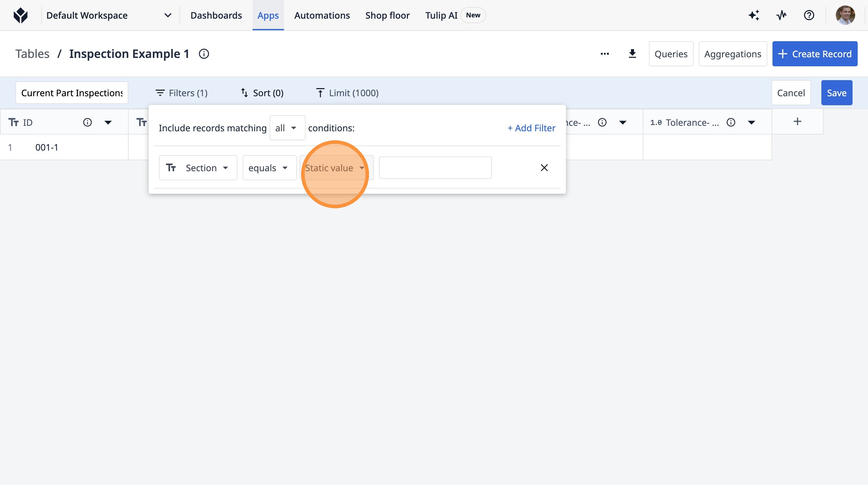
Task: Open the user profile avatar
Action: point(845,15)
